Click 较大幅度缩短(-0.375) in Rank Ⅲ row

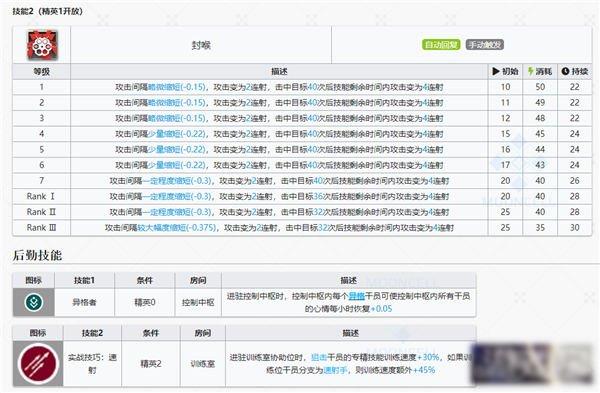pos(176,228)
